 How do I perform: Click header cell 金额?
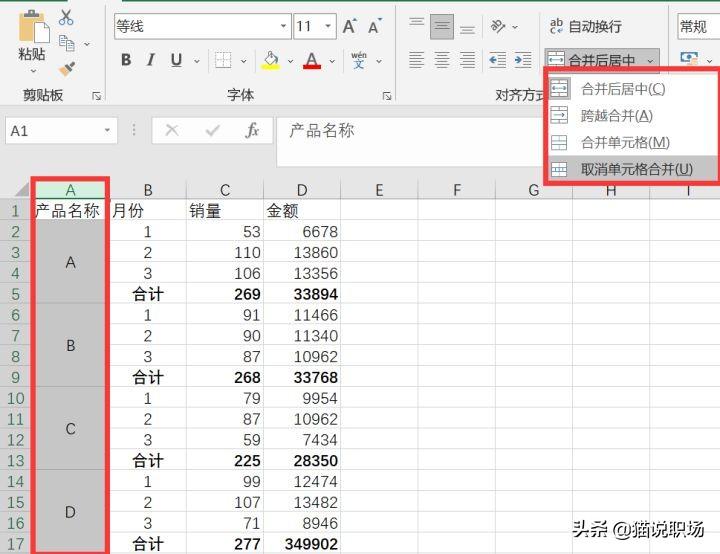click(x=302, y=211)
